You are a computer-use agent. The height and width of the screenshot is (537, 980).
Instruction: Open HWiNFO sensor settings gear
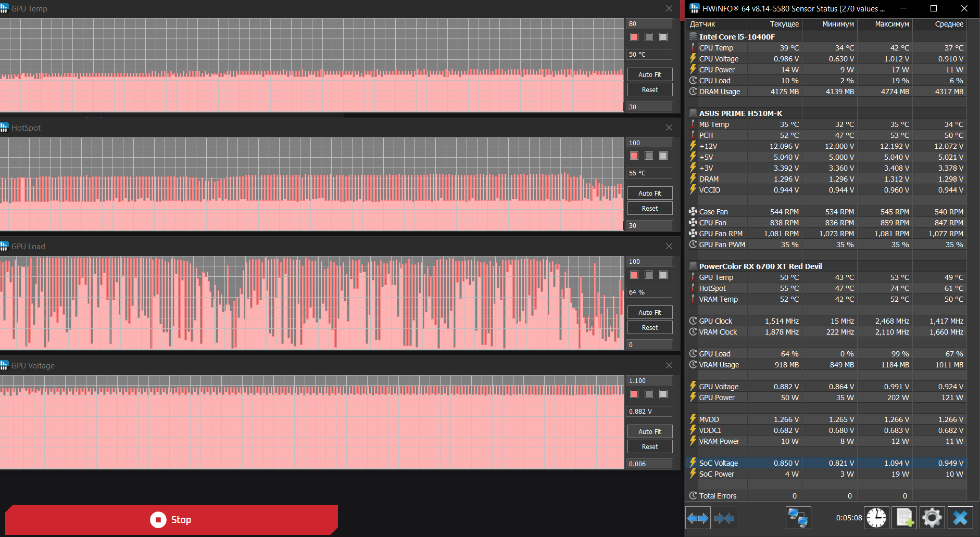tap(932, 518)
